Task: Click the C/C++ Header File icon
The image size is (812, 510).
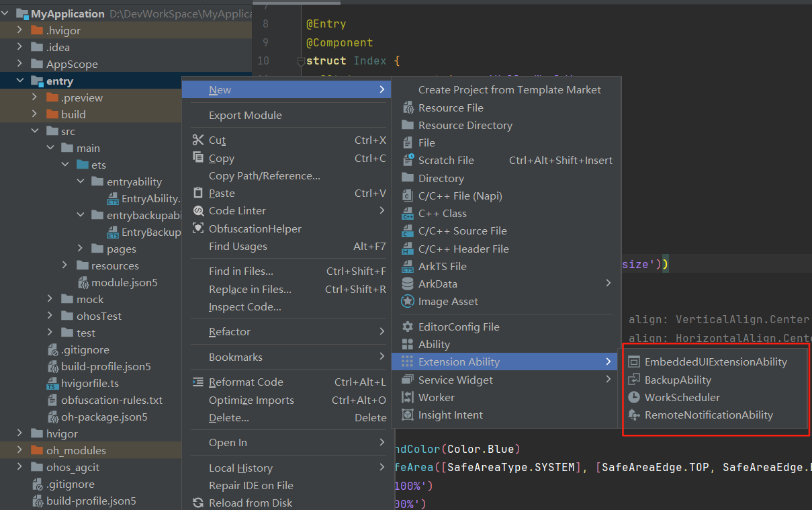Action: [407, 249]
